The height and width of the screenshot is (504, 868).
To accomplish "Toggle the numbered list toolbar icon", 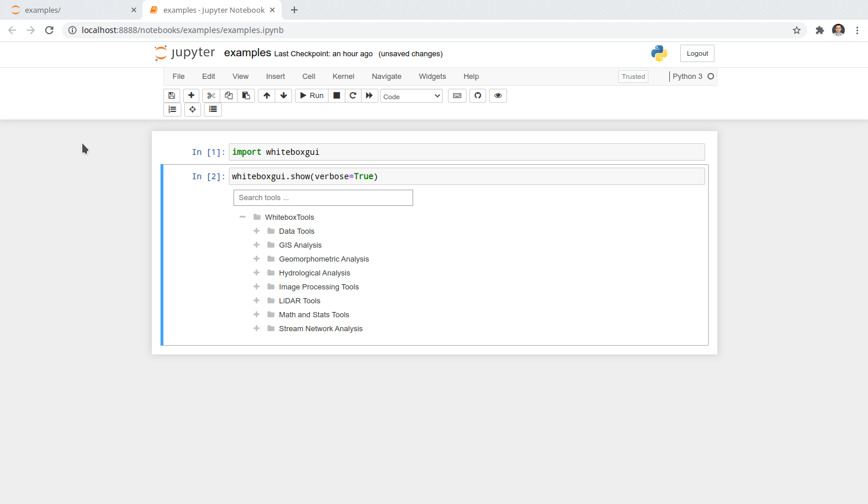I will coord(172,109).
